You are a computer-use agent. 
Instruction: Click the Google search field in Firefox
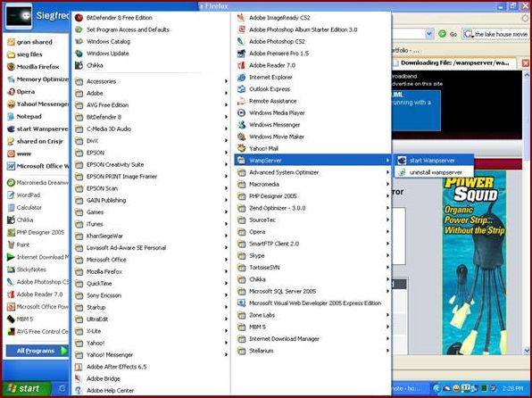click(x=501, y=34)
